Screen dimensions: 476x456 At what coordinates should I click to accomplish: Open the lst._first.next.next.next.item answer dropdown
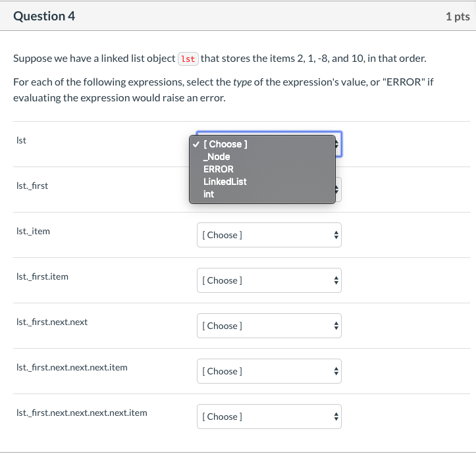[x=269, y=371]
